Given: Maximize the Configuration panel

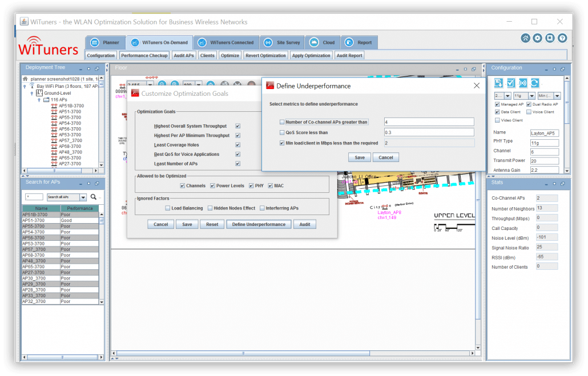Looking at the screenshot, I should 555,70.
